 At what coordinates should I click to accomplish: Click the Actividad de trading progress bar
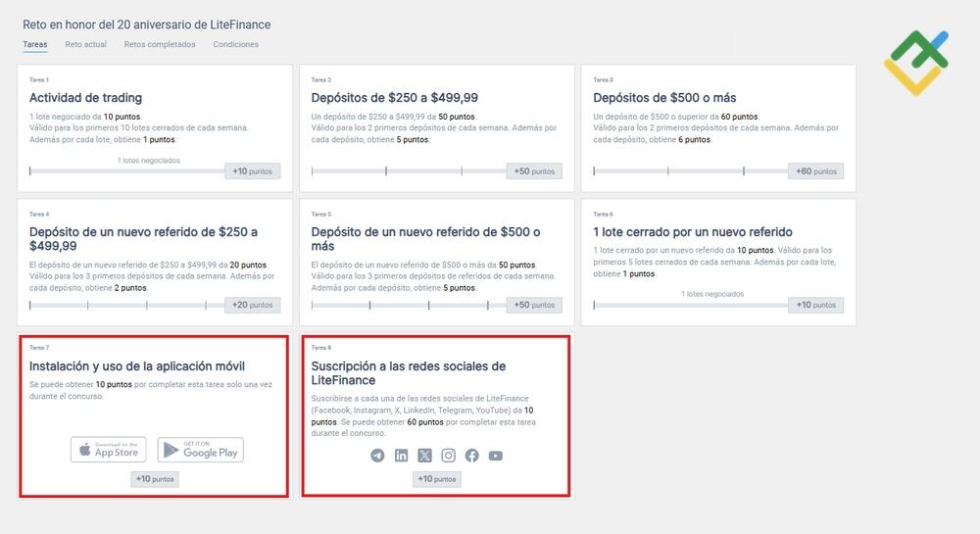126,171
